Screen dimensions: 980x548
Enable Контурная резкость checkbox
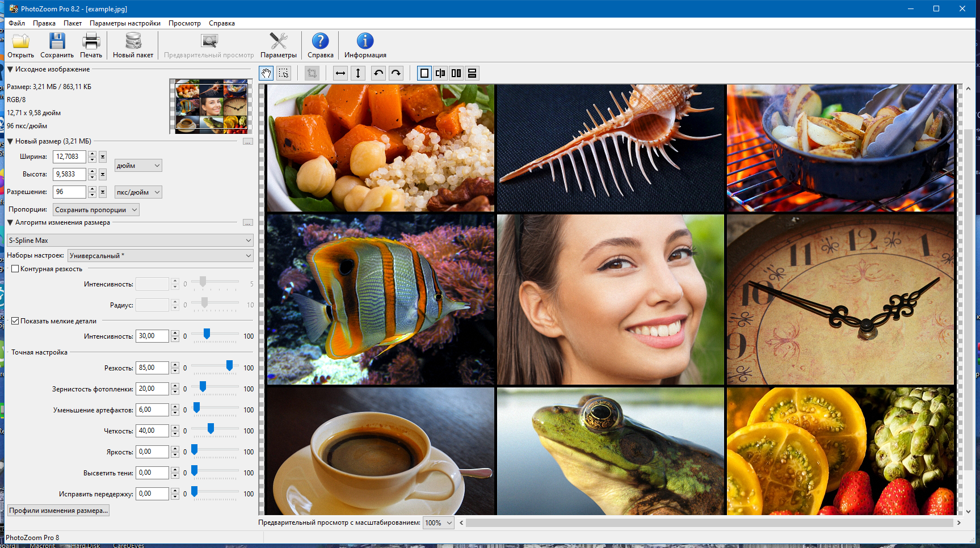(15, 269)
